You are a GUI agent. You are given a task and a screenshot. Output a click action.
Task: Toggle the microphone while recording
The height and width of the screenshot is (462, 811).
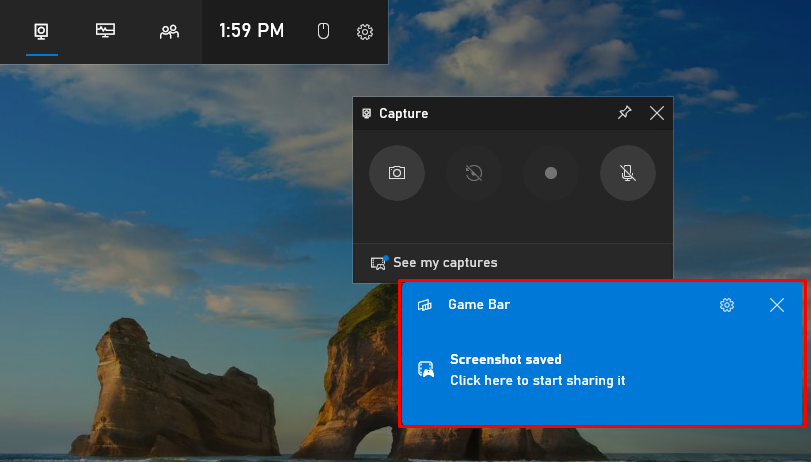627,173
